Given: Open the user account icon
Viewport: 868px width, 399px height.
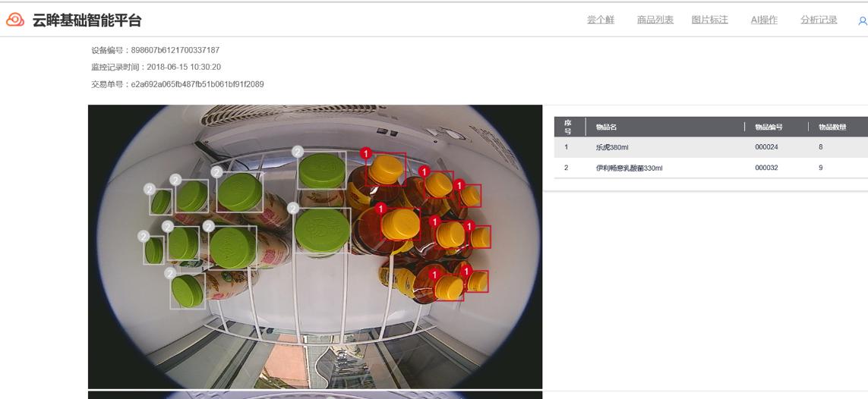Looking at the screenshot, I should pos(863,21).
